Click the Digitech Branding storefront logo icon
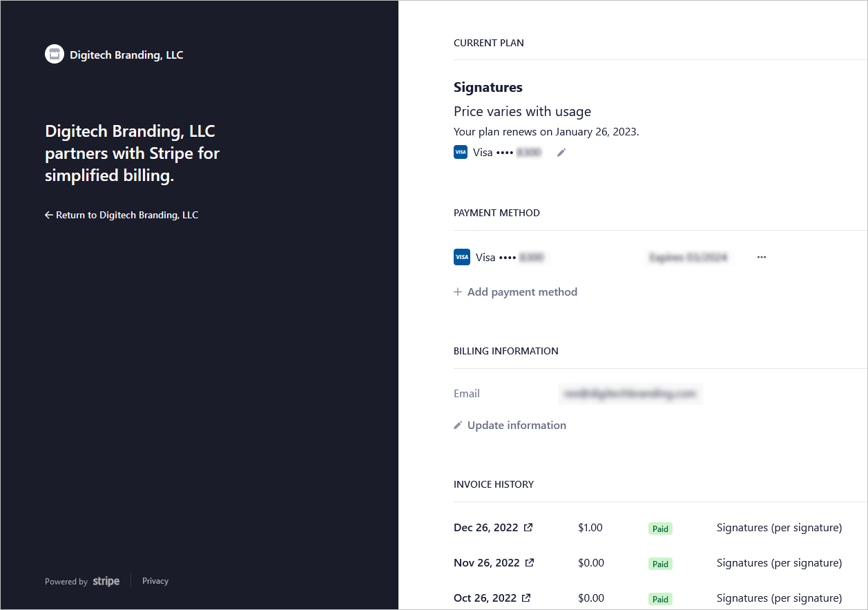The height and width of the screenshot is (610, 868). coord(55,55)
